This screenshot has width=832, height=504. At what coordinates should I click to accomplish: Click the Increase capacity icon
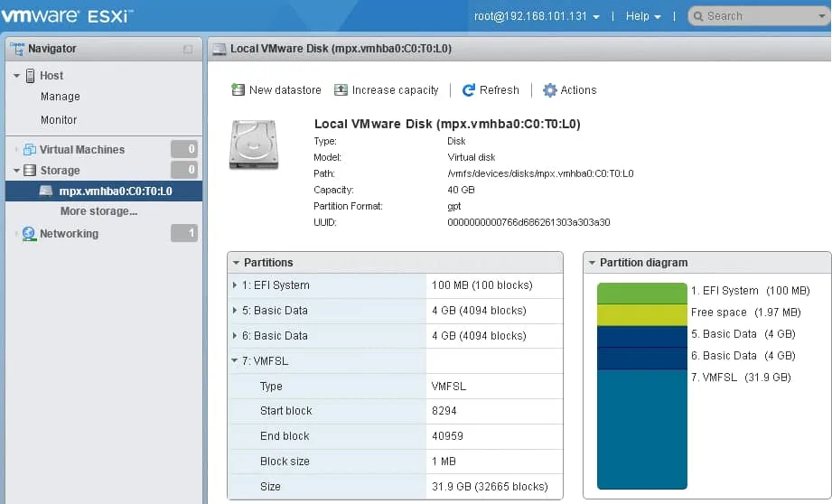coord(341,90)
